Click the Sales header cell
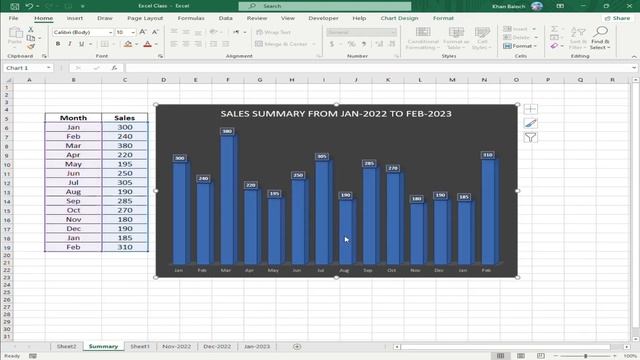The height and width of the screenshot is (360, 640). point(124,118)
